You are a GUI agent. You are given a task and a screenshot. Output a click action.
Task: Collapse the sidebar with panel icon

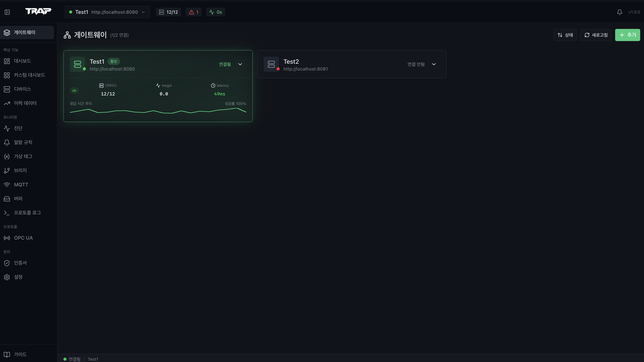pos(7,12)
